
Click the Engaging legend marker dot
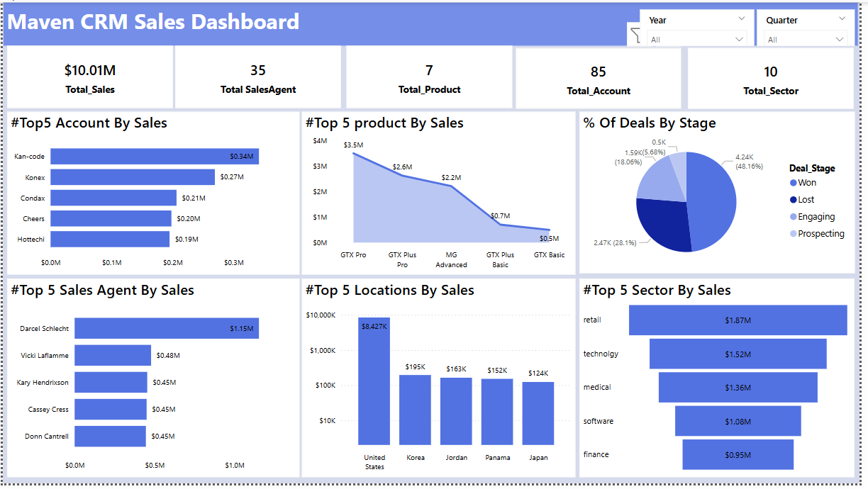pos(793,217)
